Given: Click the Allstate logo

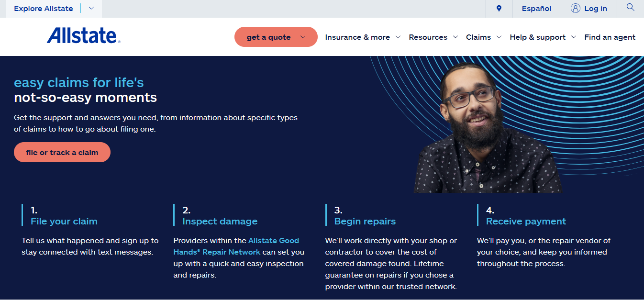Looking at the screenshot, I should [x=83, y=36].
